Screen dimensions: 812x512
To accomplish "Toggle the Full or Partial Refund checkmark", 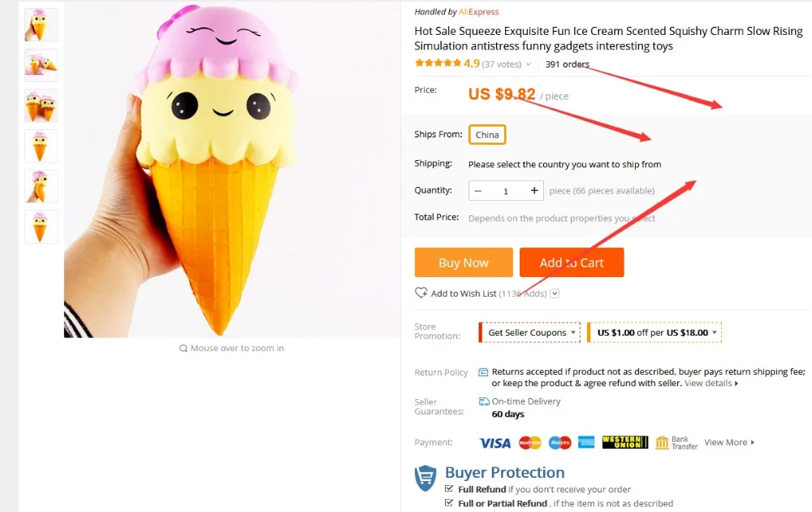I will (x=449, y=503).
